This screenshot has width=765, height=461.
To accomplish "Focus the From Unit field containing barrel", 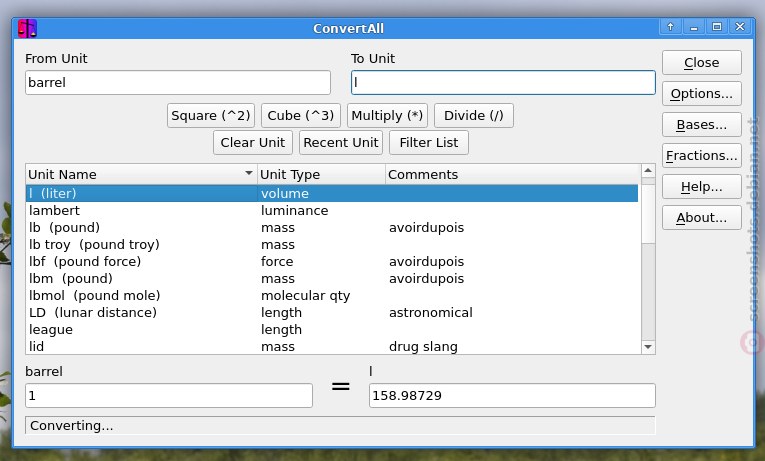I will [x=178, y=82].
